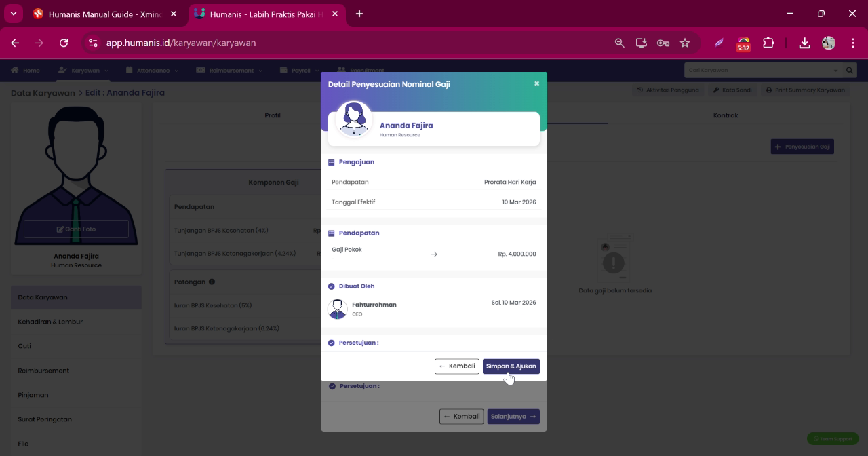Click the arrow icon beside Gaji Pokok
This screenshot has height=456, width=868.
click(434, 254)
